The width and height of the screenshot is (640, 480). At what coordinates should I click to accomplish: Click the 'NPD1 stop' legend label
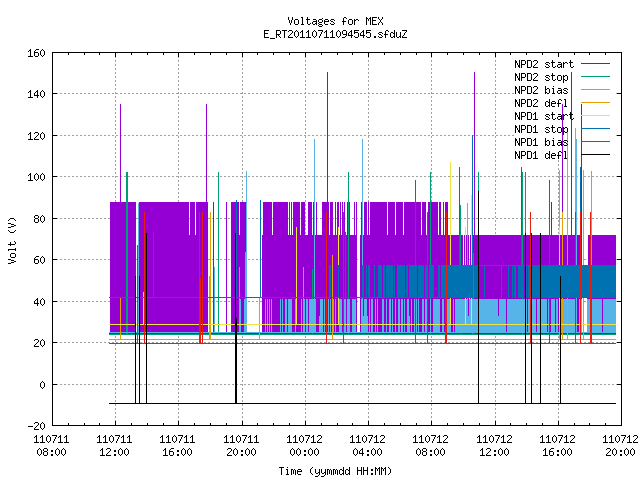tap(541, 129)
